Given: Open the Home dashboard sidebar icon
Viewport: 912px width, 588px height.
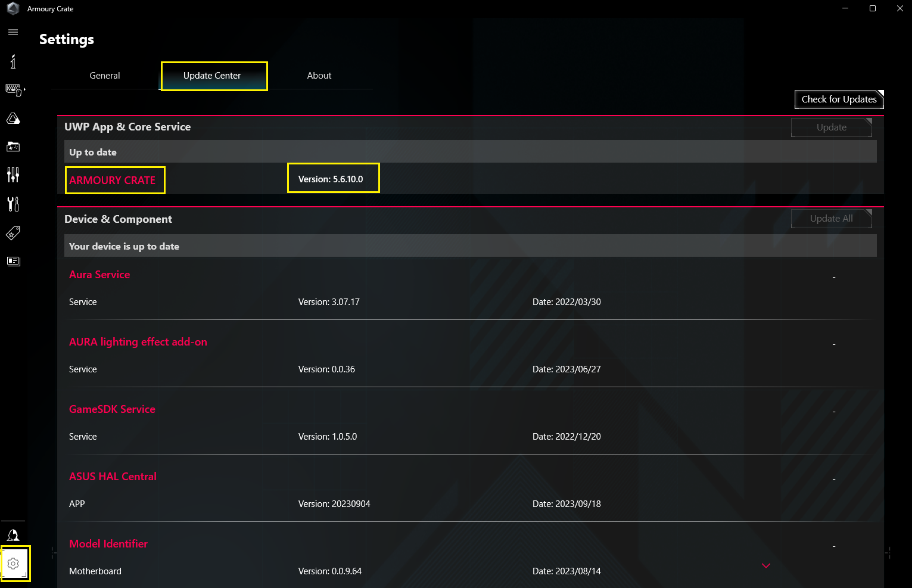Looking at the screenshot, I should click(x=13, y=61).
